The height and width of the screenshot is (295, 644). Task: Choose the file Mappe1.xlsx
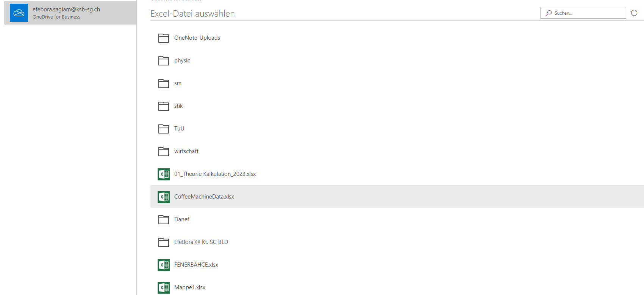tap(189, 287)
